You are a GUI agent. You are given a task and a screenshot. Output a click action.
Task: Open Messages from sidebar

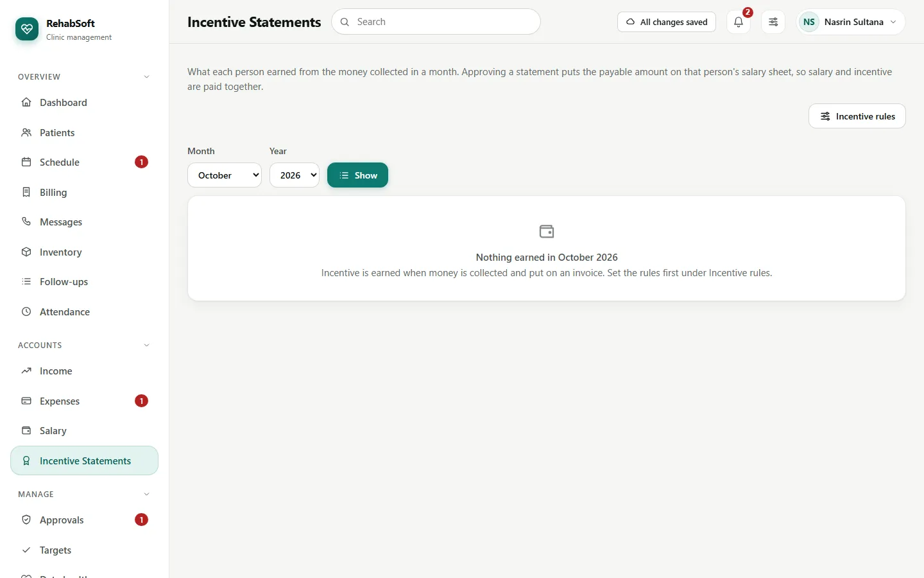pyautogui.click(x=84, y=222)
